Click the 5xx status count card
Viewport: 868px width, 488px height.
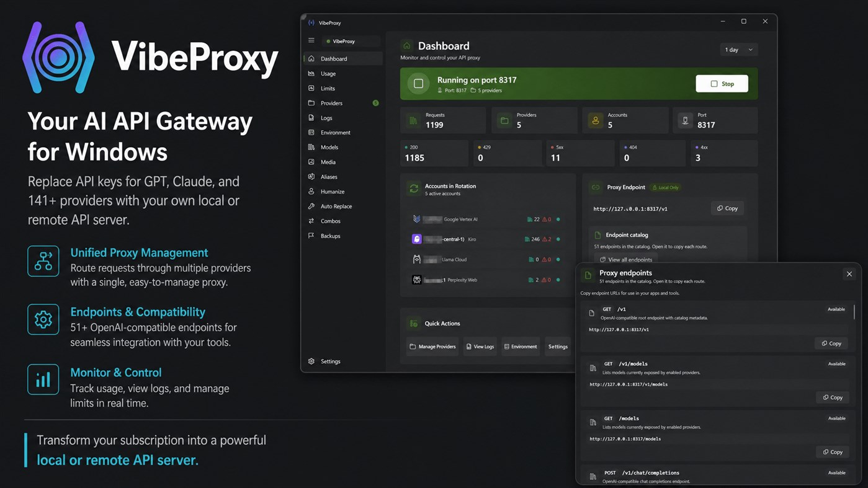580,153
